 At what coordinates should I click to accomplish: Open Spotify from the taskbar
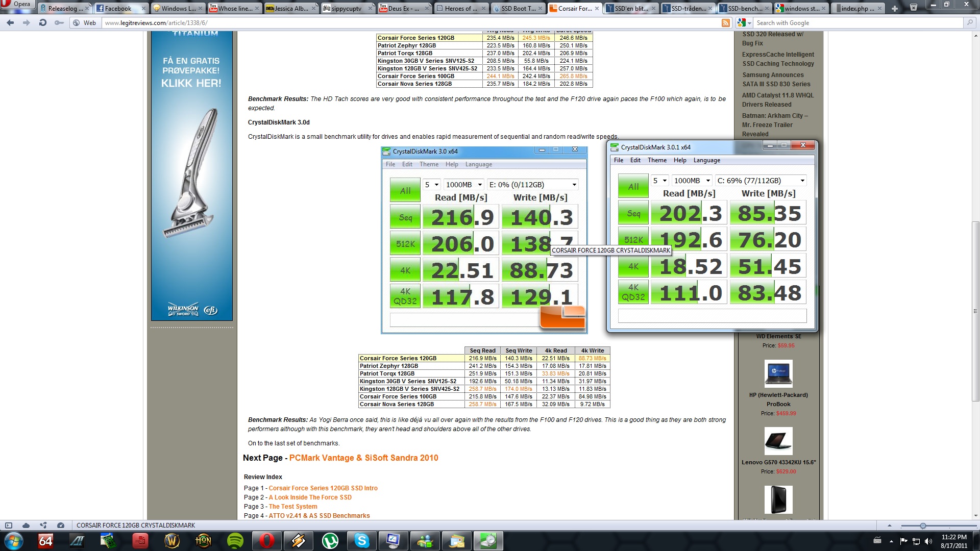point(235,541)
